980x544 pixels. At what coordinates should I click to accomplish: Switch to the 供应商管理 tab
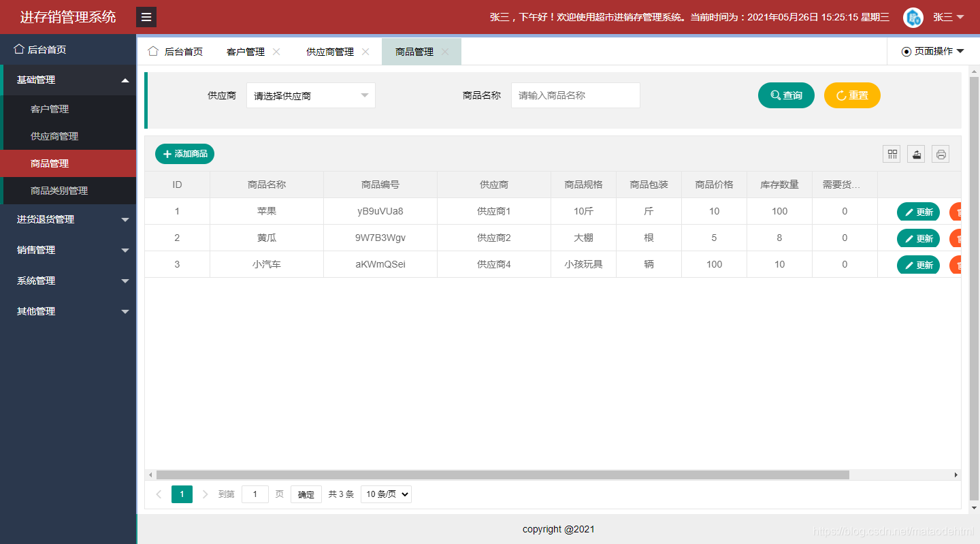pyautogui.click(x=330, y=52)
